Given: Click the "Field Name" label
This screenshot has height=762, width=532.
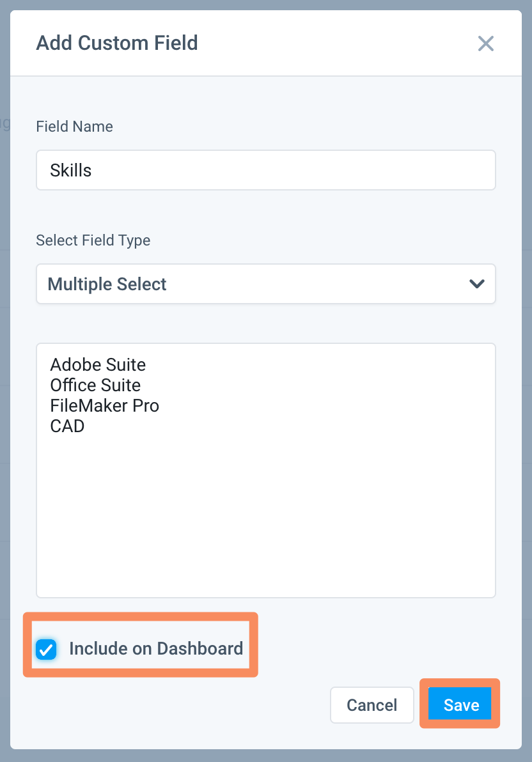Looking at the screenshot, I should [75, 127].
